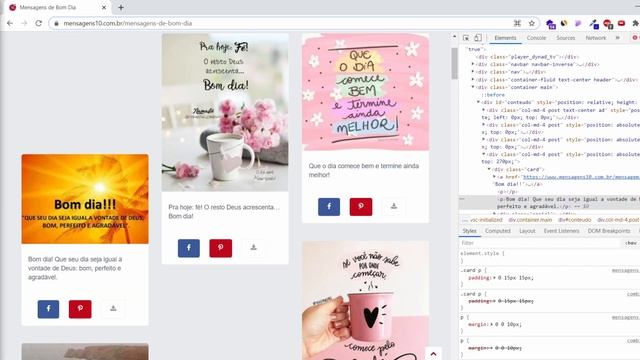Expand the navbar navbar-inverse div node
640x360 pixels.
[x=473, y=64]
